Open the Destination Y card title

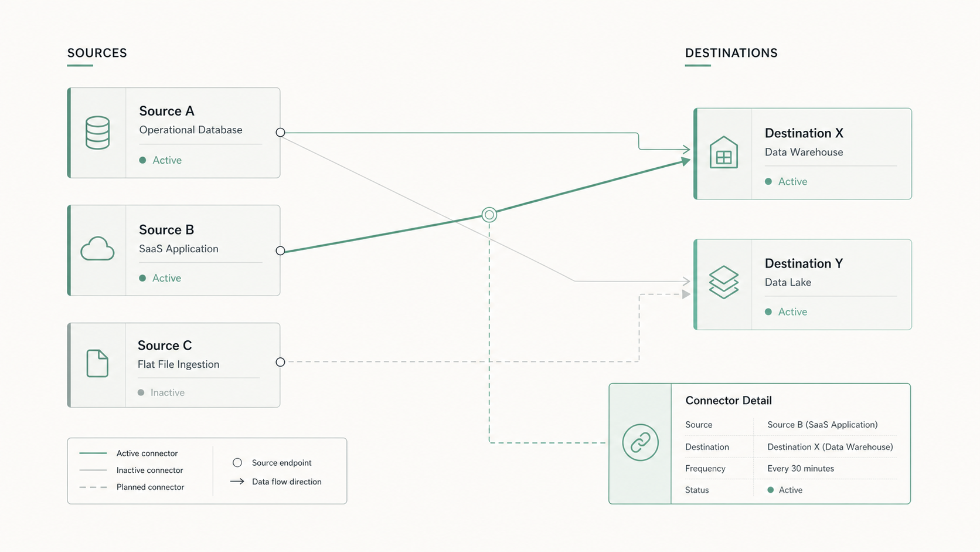[x=804, y=263]
